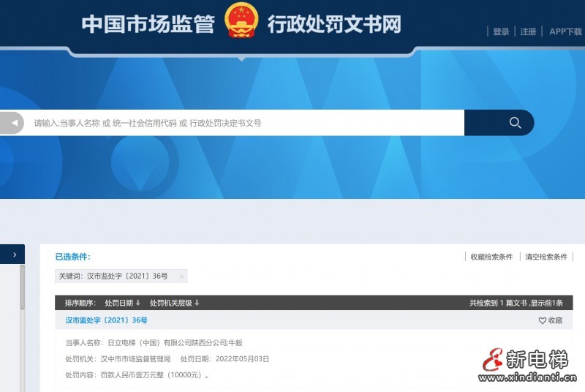585x392 pixels.
Task: Click the magnifier search button
Action: [515, 123]
